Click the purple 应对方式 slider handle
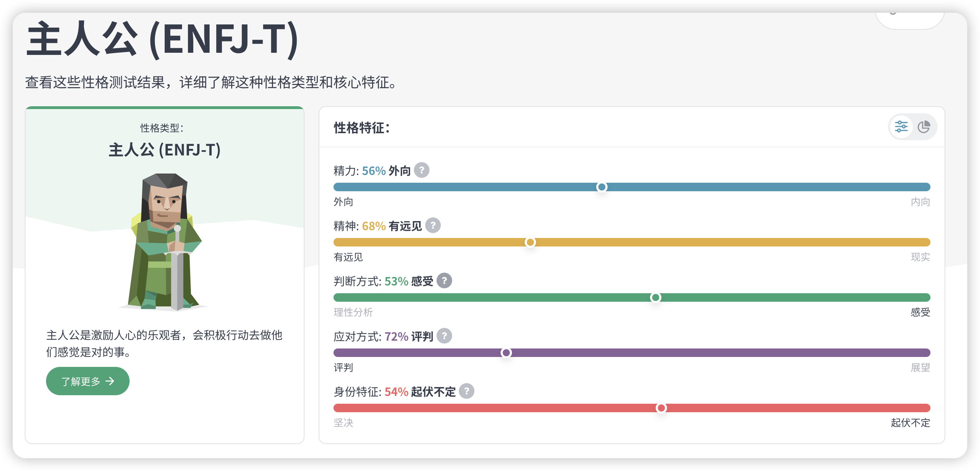Viewport: 980px width, 471px height. tap(506, 353)
